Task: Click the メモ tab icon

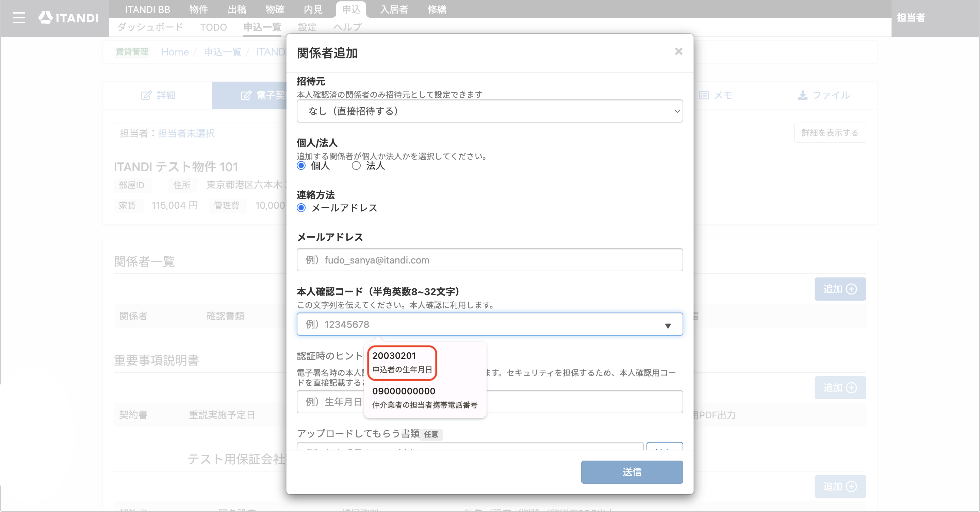Action: pos(704,95)
